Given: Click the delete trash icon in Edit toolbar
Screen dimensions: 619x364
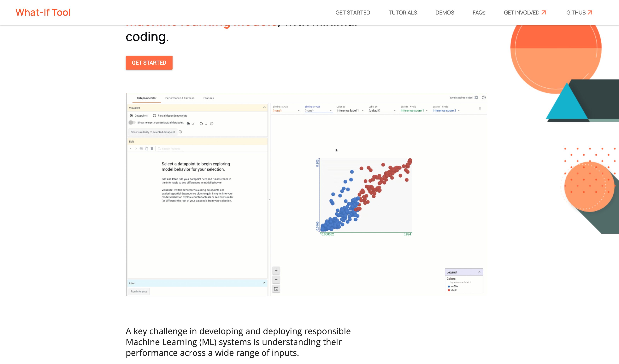Looking at the screenshot, I should [x=152, y=149].
